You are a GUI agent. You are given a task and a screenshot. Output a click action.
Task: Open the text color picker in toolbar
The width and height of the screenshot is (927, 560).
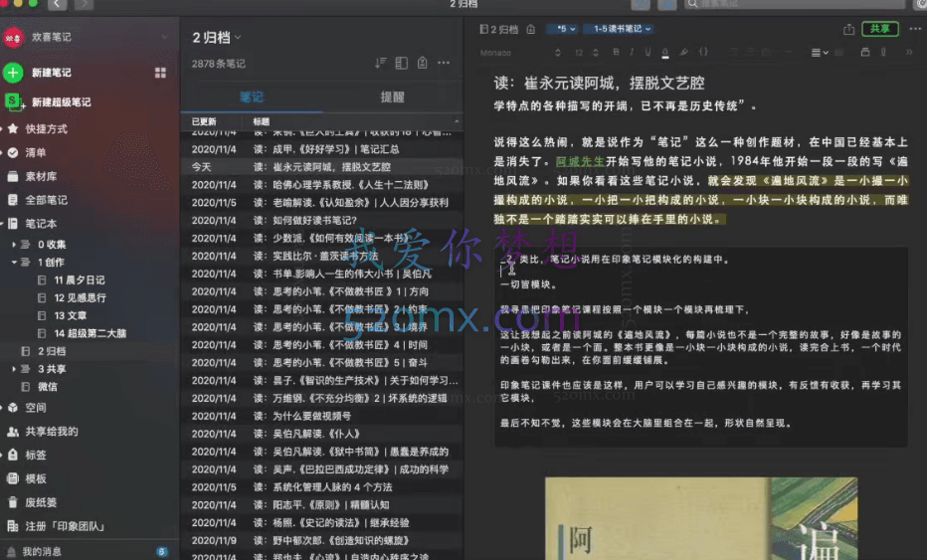click(665, 53)
